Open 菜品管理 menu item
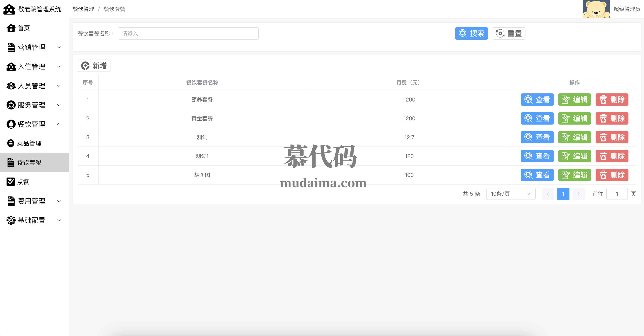This screenshot has width=644, height=336. (x=29, y=143)
